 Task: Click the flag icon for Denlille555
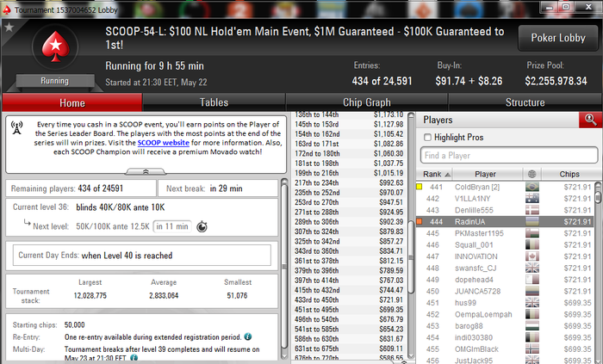coord(532,210)
